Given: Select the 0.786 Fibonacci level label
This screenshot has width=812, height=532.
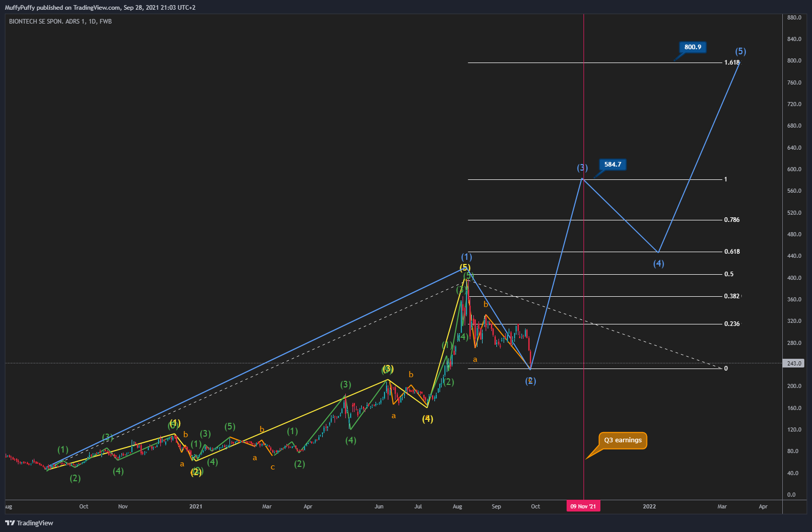Looking at the screenshot, I should click(x=732, y=220).
